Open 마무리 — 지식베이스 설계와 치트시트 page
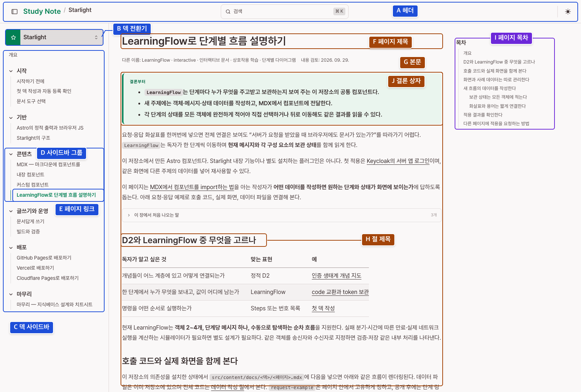Viewport: 581px width, 392px height. coord(54,305)
